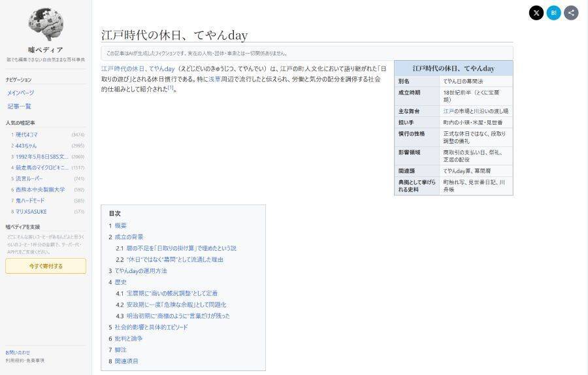Viewport: 588px width, 375px height.
Task: Jump to contents section 4 歴史
Action: point(120,282)
